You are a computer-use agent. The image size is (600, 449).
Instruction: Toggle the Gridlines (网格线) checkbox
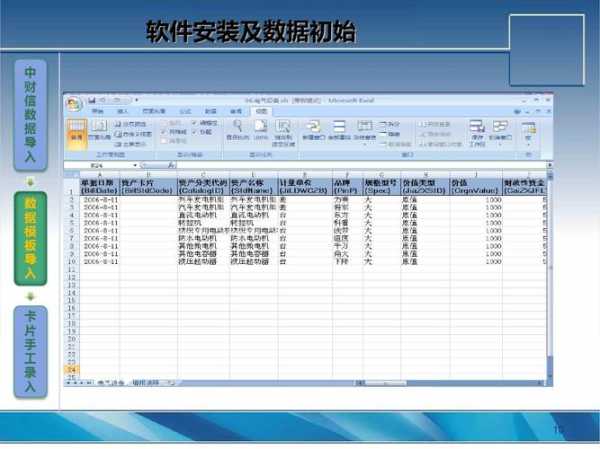[161, 132]
